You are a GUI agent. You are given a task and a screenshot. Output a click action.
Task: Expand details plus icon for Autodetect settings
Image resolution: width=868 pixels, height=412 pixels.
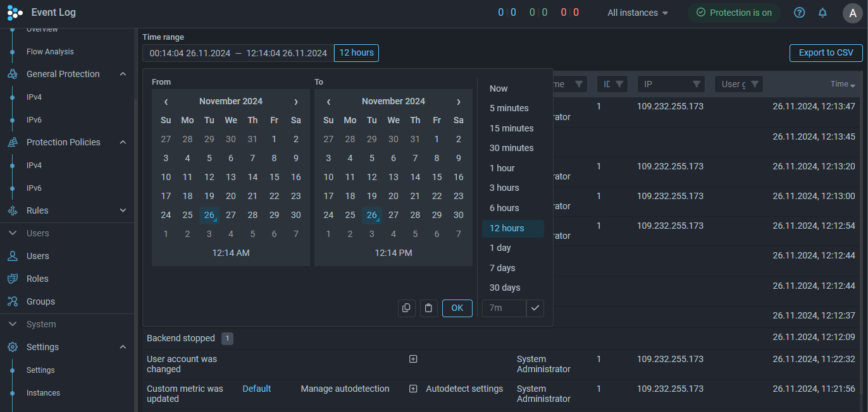(x=413, y=389)
